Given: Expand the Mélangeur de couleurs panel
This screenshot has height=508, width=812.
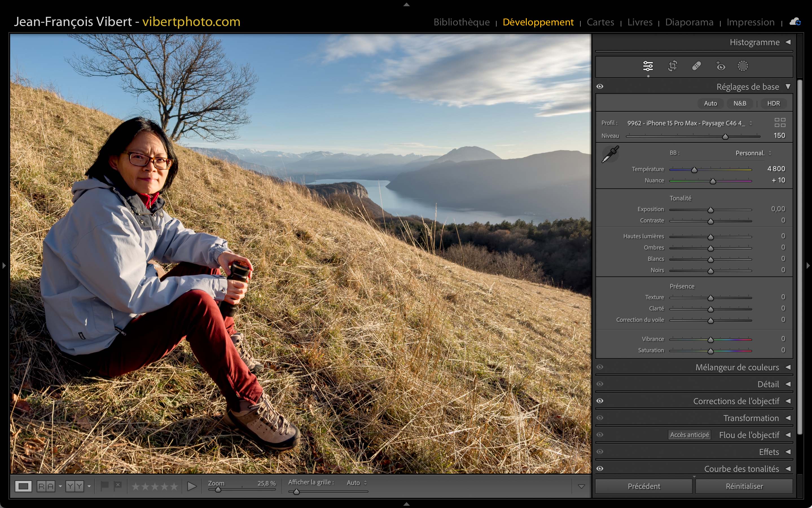Looking at the screenshot, I should (737, 367).
